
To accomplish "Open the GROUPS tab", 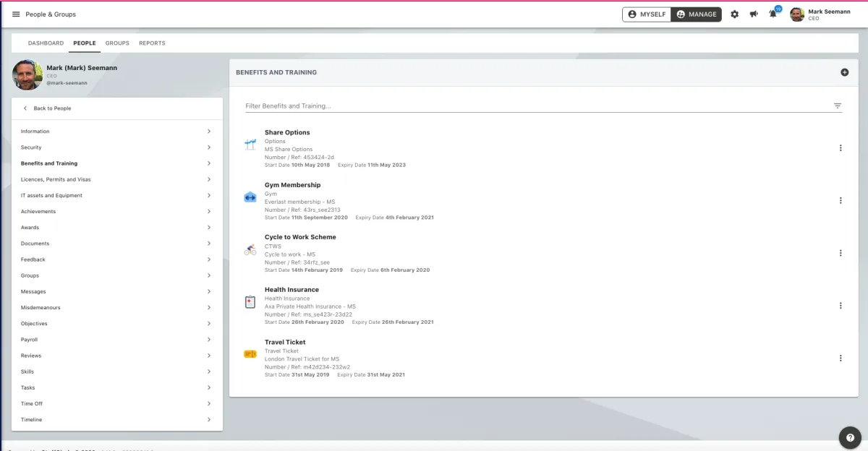I will [x=117, y=43].
